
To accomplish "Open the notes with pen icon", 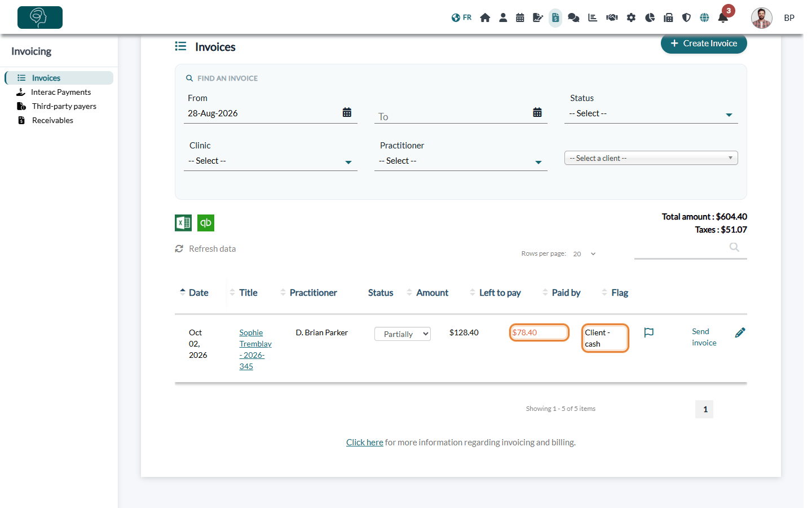I will [538, 17].
